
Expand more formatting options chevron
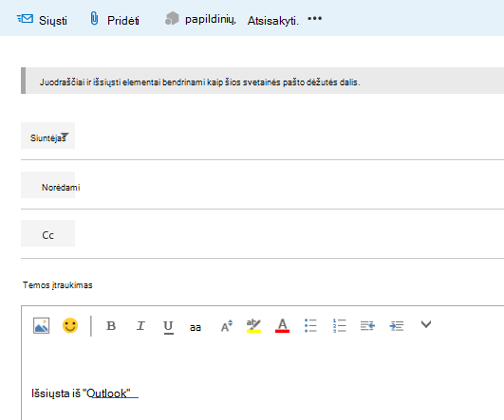point(426,324)
